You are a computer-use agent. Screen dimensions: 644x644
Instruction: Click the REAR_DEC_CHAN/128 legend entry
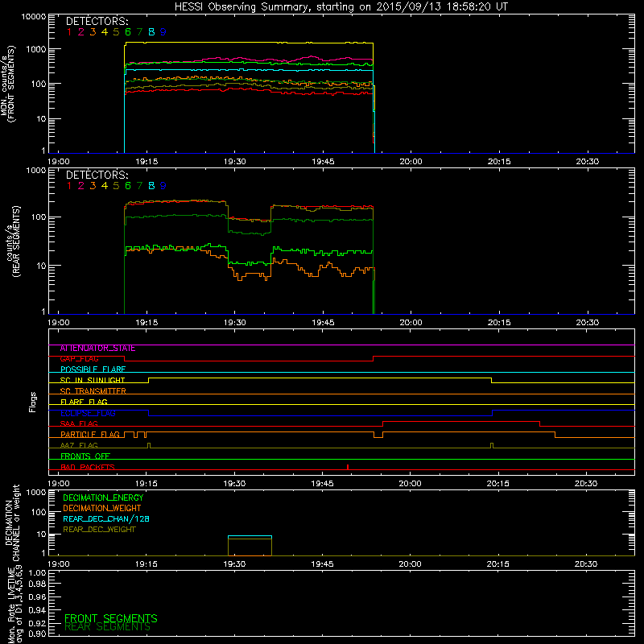tap(106, 518)
